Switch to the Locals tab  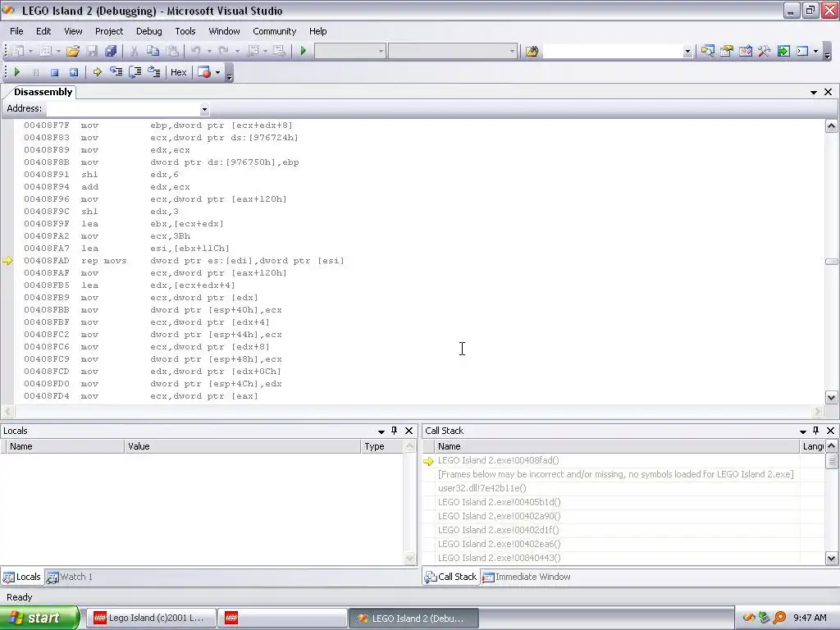22,577
